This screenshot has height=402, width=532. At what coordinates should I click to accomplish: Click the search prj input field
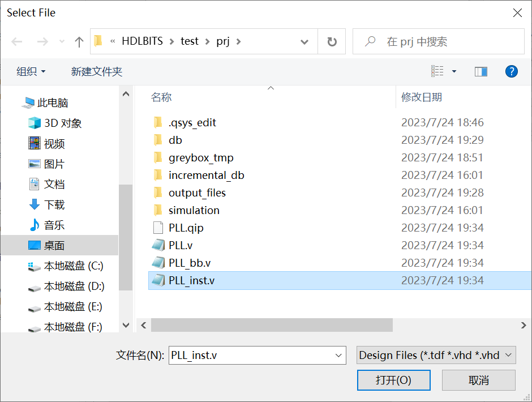tap(439, 41)
